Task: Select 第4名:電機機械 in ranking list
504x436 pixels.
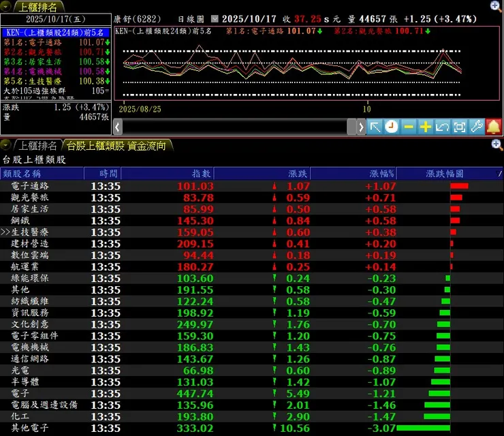Action: point(56,71)
